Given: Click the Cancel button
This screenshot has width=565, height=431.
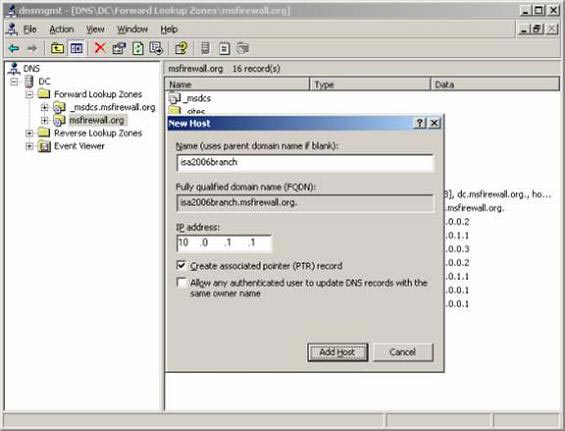Looking at the screenshot, I should point(402,352).
